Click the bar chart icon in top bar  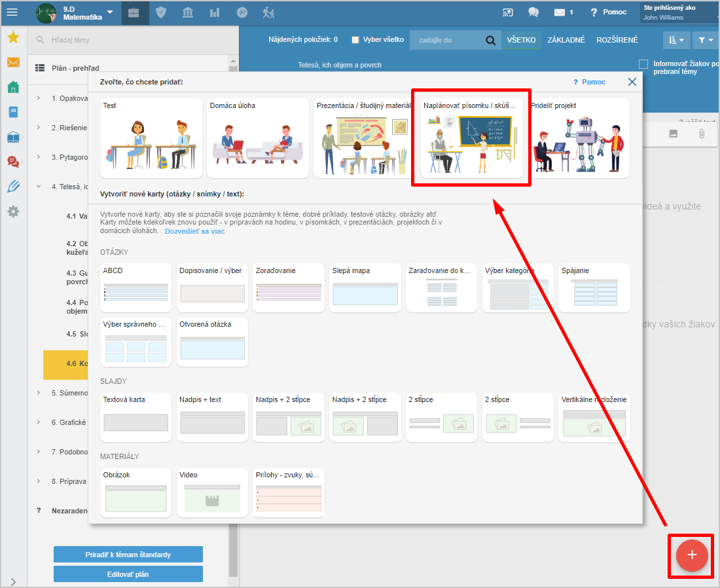pos(215,12)
